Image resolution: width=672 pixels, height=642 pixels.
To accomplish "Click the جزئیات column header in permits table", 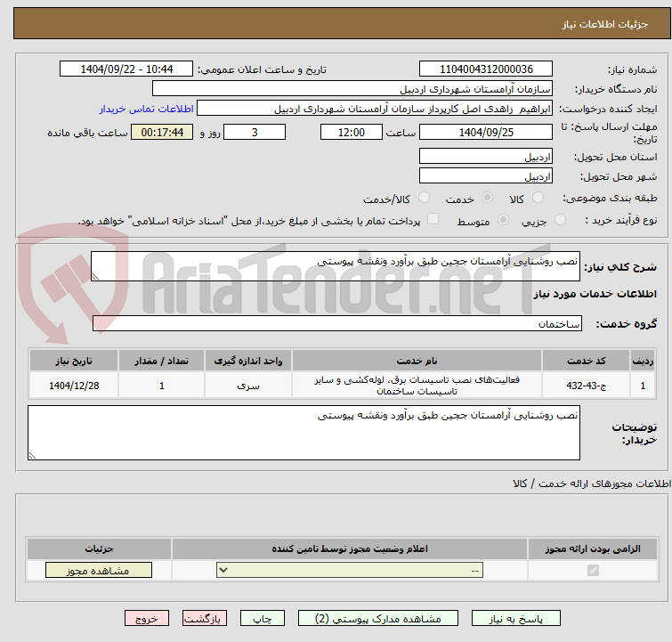I will pyautogui.click(x=99, y=549).
